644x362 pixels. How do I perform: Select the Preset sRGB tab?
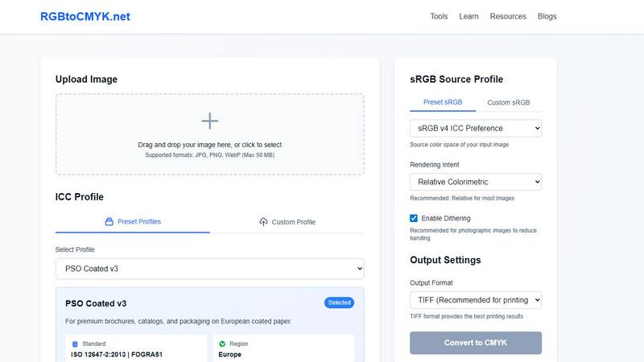pos(443,103)
